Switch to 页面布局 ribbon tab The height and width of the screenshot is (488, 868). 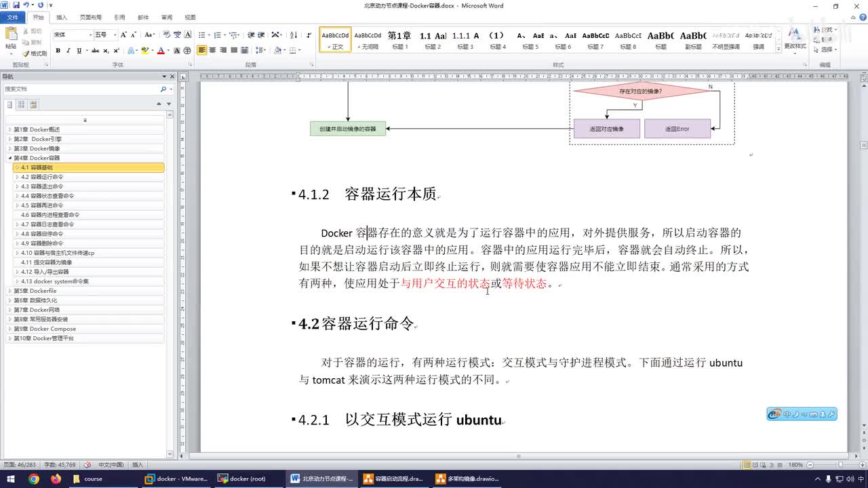tap(91, 17)
